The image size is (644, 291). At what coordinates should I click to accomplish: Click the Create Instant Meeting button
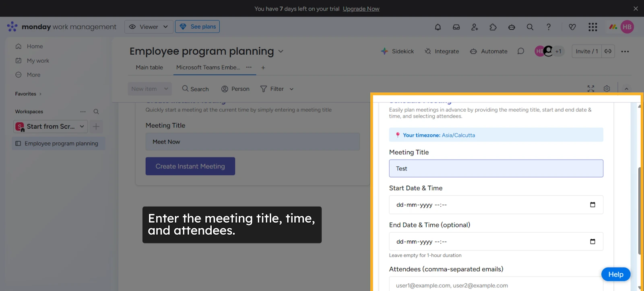[x=190, y=166]
